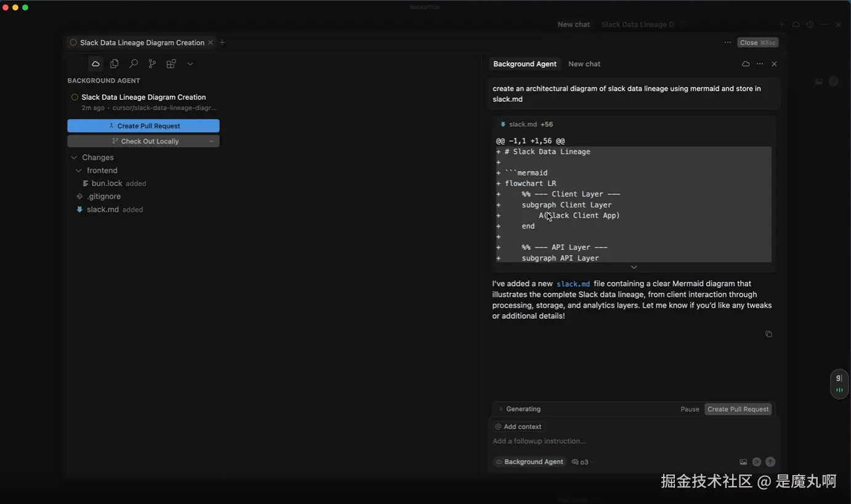Image resolution: width=851 pixels, height=504 pixels.
Task: Expand the diff with the down chevron
Action: [634, 267]
